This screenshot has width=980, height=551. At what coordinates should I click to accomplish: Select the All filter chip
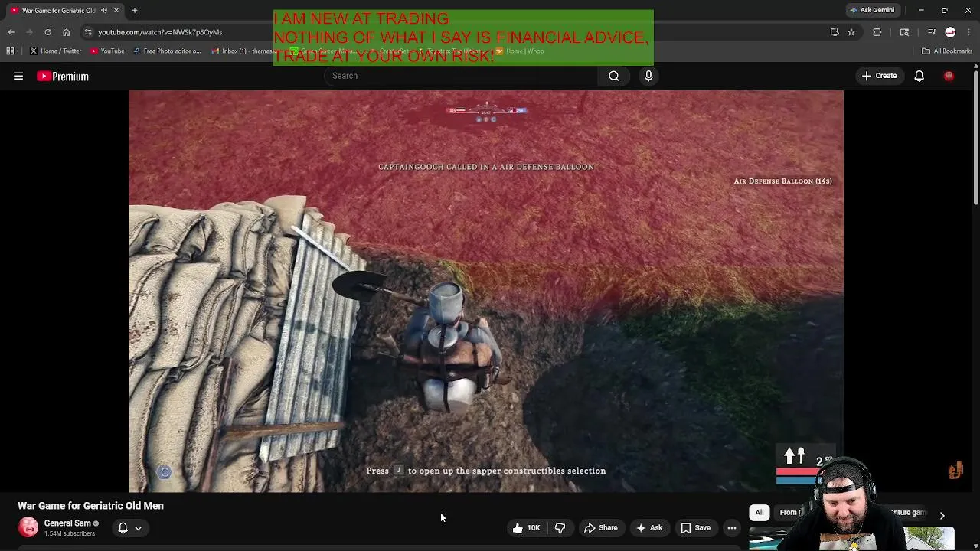[x=759, y=512]
